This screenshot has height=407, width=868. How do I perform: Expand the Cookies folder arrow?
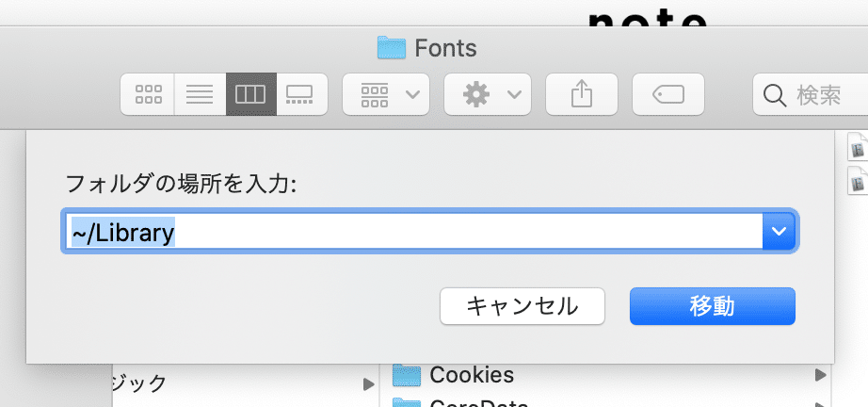point(820,375)
